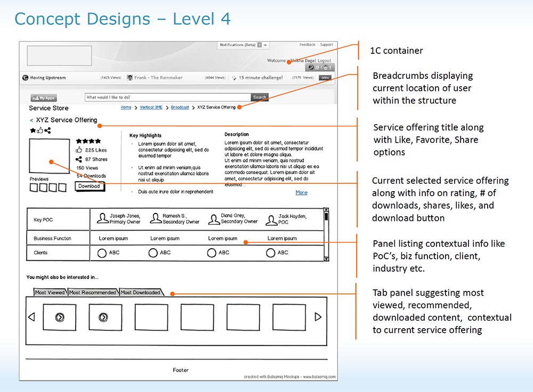Click the four-star rating
The height and width of the screenshot is (392, 533).
point(88,141)
